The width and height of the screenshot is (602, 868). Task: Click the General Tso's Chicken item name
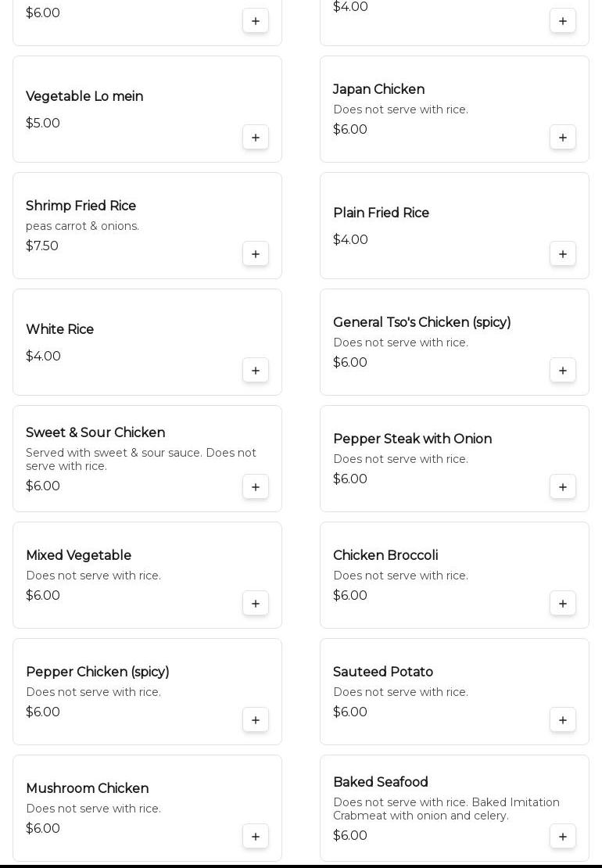tap(421, 322)
